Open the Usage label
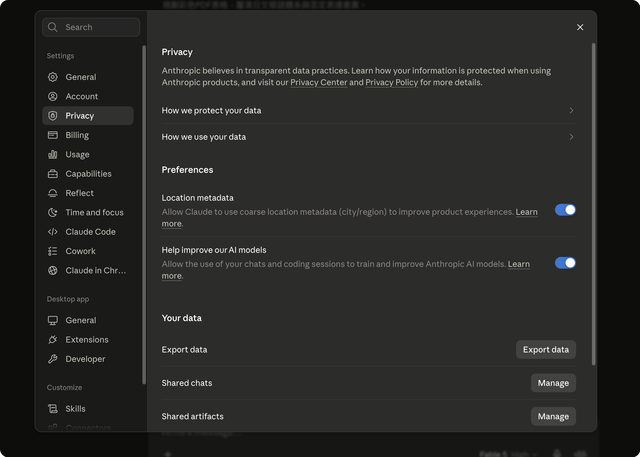The height and width of the screenshot is (457, 640). pyautogui.click(x=78, y=154)
